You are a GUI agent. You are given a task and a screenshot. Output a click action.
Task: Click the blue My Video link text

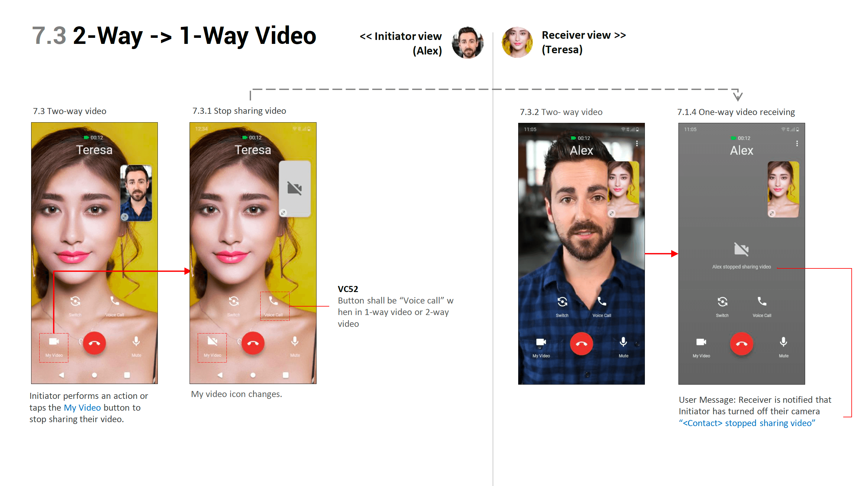(82, 407)
